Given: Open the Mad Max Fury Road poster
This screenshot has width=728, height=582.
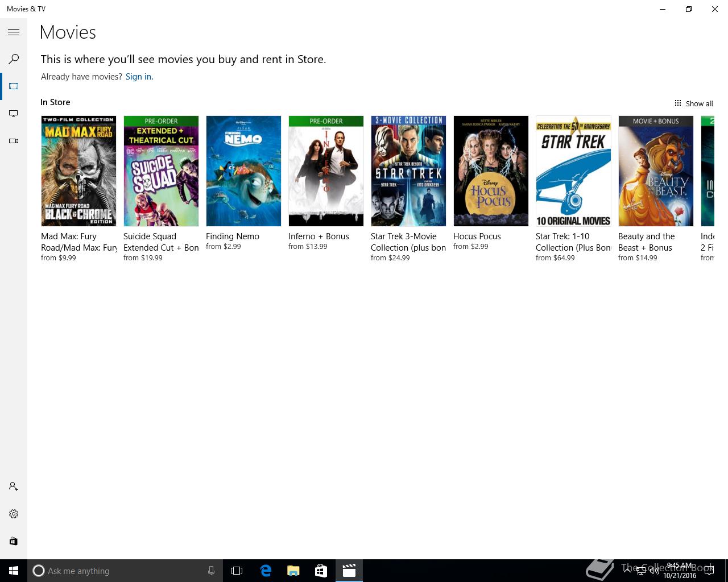Looking at the screenshot, I should click(78, 171).
